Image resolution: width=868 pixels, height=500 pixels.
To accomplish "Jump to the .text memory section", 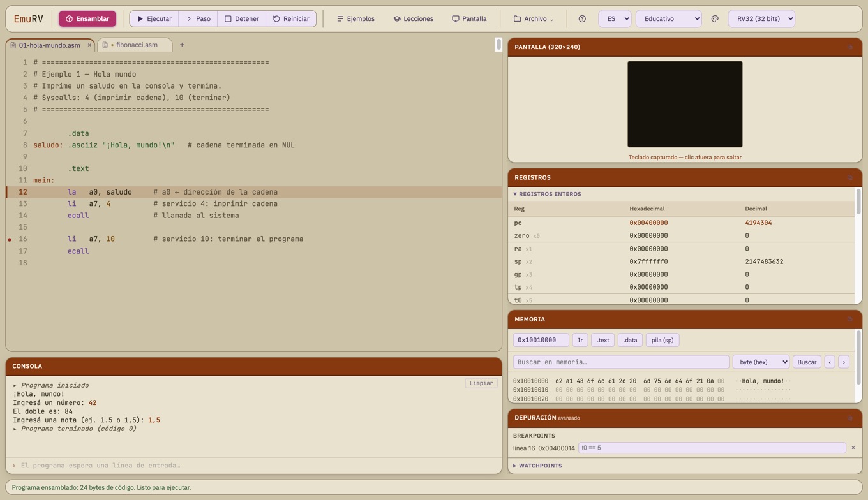I will (x=603, y=341).
